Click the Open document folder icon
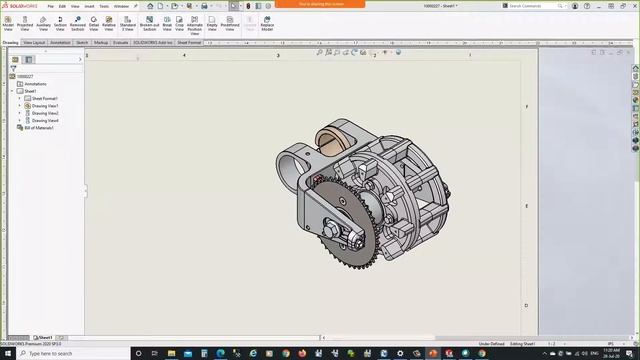The width and height of the screenshot is (640, 360). pos(175,6)
